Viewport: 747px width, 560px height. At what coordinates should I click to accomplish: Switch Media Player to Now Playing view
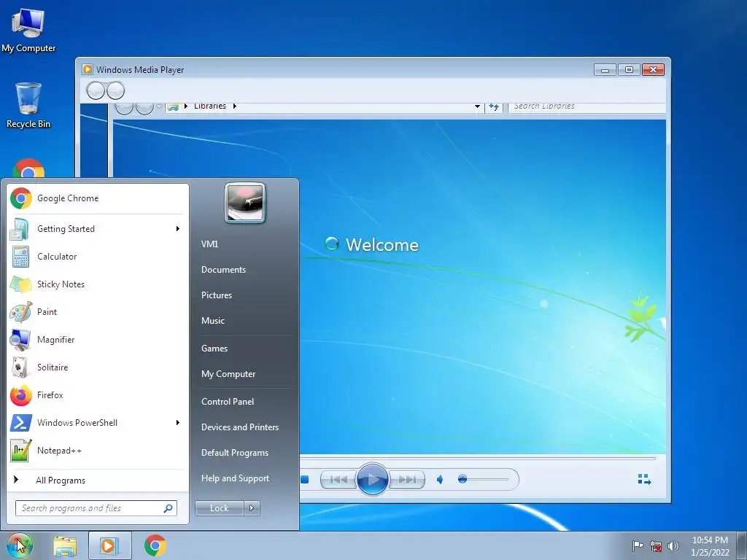click(644, 480)
